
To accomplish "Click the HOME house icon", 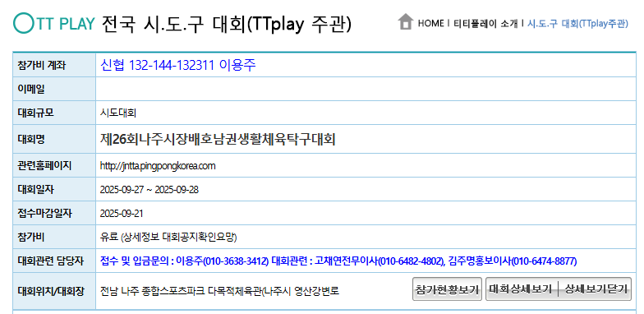I will [406, 21].
